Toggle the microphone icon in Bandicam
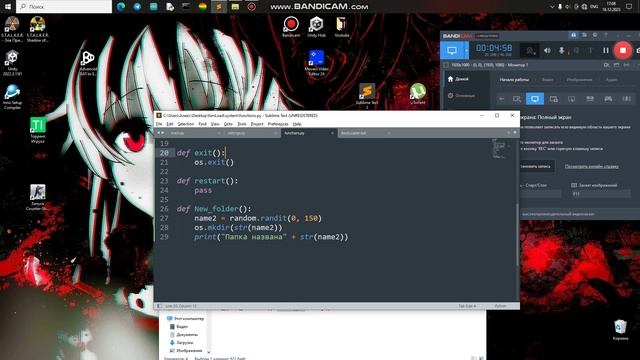Image resolution: width=640 pixels, height=360 pixels. click(562, 51)
